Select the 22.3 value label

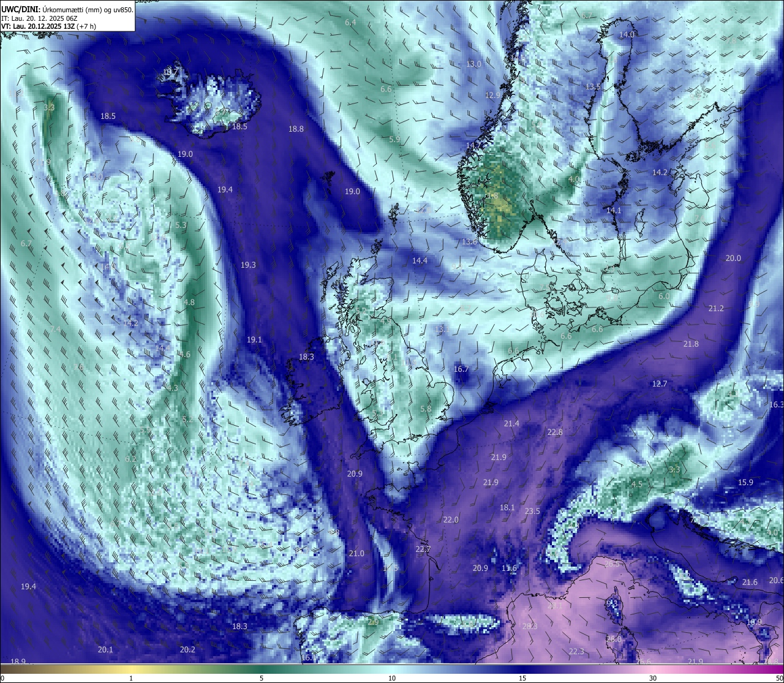click(x=576, y=652)
